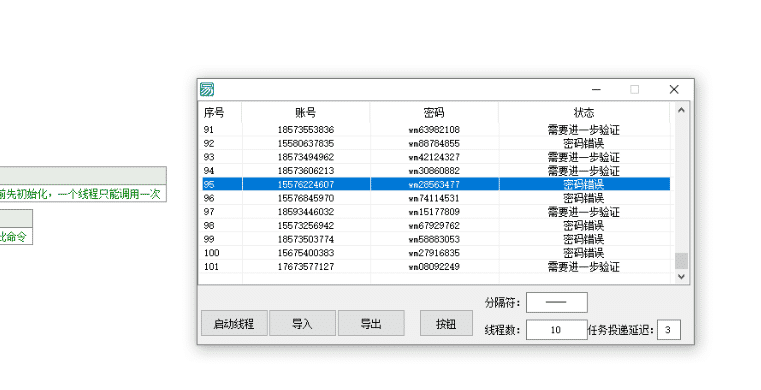Sort by 密码 column header
Screen dimensions: 761x390
434,113
